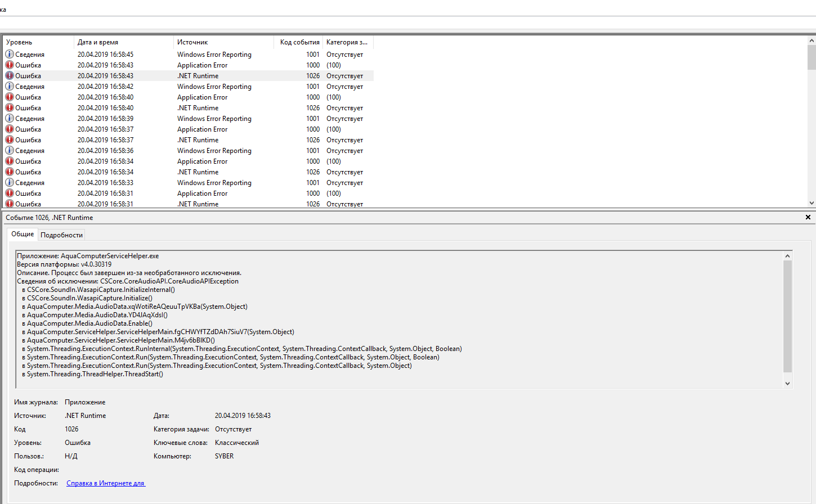816x504 pixels.
Task: Select Windows Error Reporting event at 16:58:42
Action: 214,87
